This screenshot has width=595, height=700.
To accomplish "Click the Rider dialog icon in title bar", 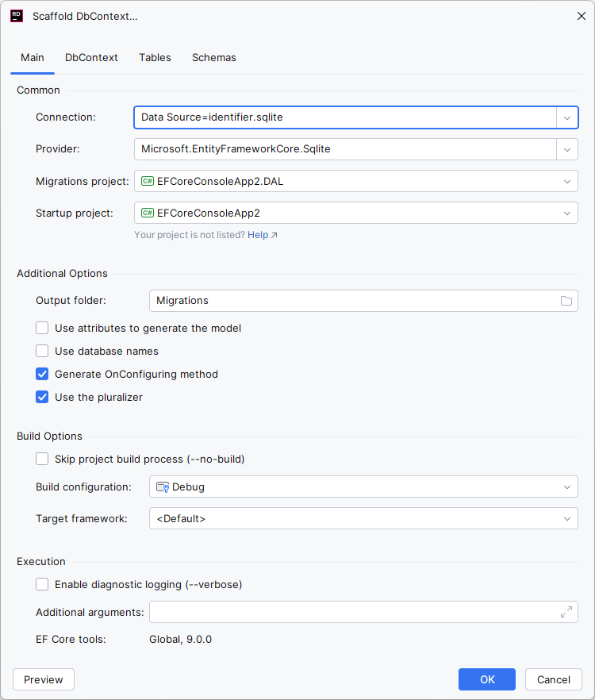I will tap(17, 15).
